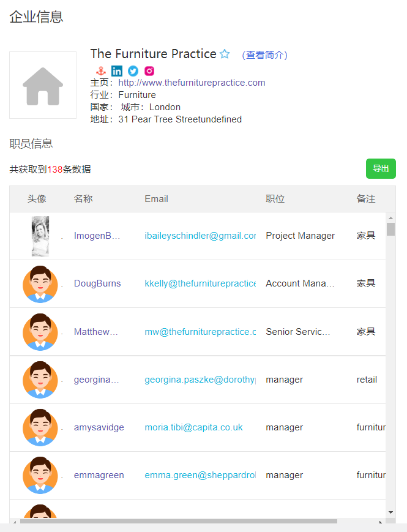Open the Instagram icon

click(149, 71)
